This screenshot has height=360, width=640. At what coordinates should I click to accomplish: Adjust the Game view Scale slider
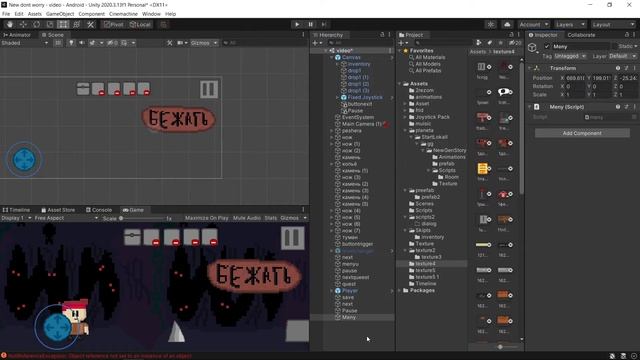(x=144, y=218)
